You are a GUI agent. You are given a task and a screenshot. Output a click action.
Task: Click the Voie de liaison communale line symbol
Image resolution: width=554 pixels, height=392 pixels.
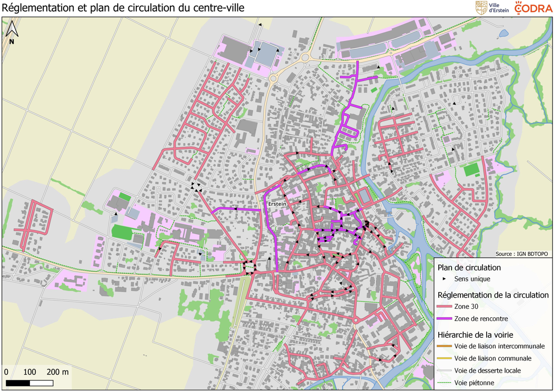click(x=445, y=358)
